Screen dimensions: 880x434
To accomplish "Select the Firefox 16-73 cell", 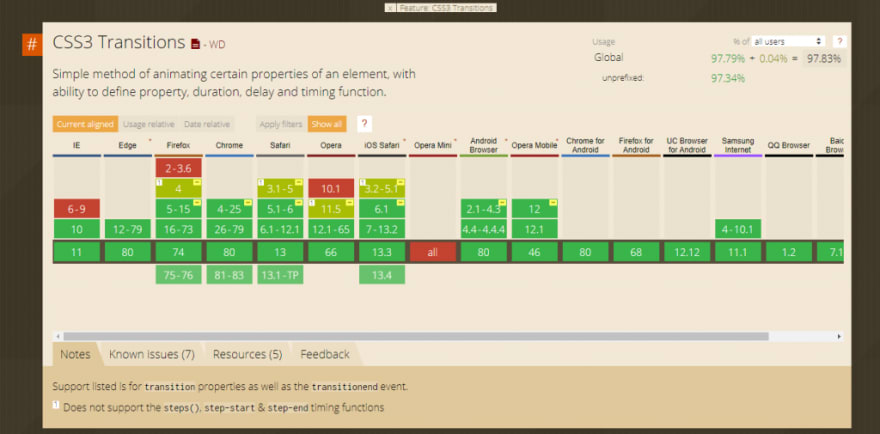I will [x=178, y=229].
